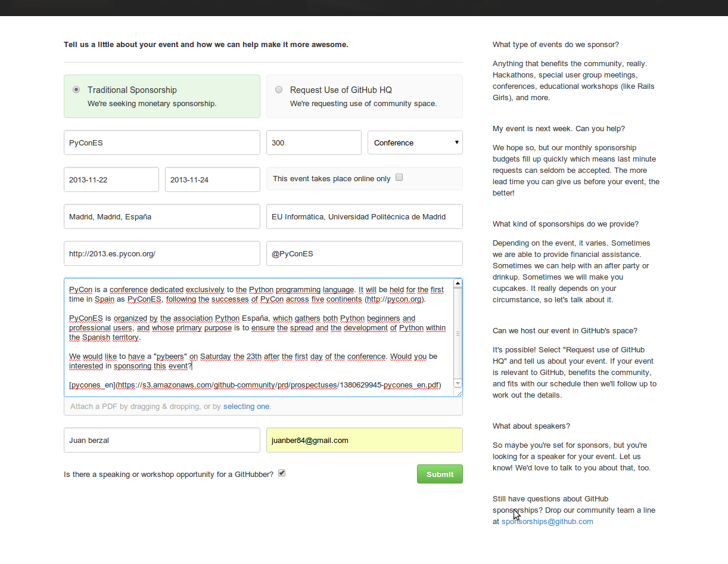Click the description textarea scrollbar up arrow
Viewport: 728px width, 564px height.
458,284
